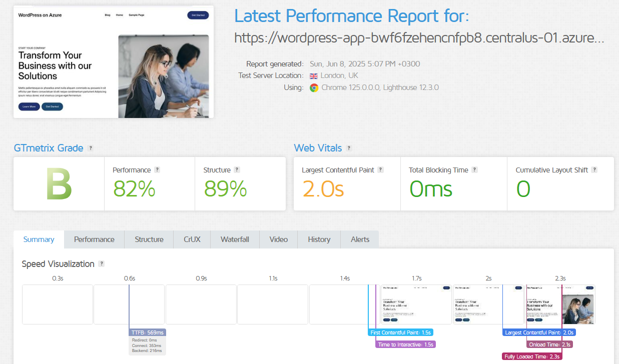Screen dimensions: 619x364
Task: Click the 82% Performance score
Action: (134, 189)
